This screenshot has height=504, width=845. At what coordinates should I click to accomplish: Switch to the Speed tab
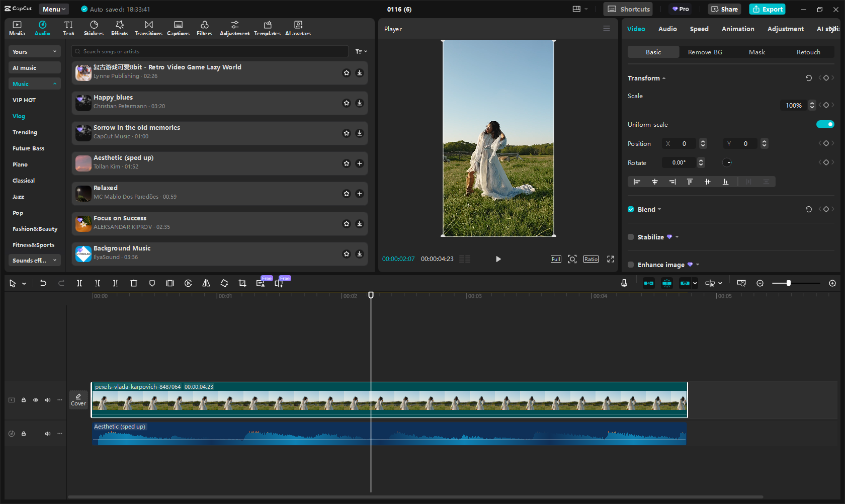pyautogui.click(x=699, y=29)
